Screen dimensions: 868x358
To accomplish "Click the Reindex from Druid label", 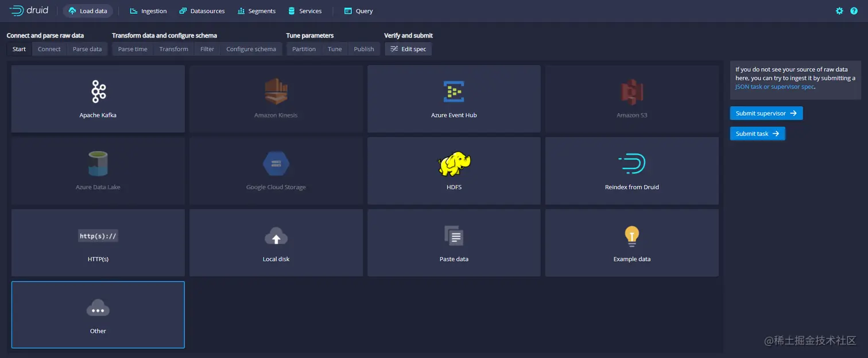I will 632,187.
